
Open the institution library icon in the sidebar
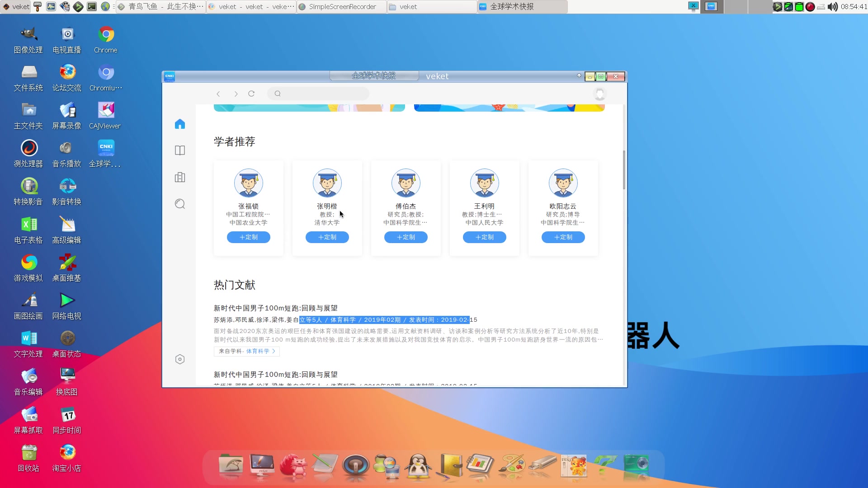pyautogui.click(x=179, y=177)
